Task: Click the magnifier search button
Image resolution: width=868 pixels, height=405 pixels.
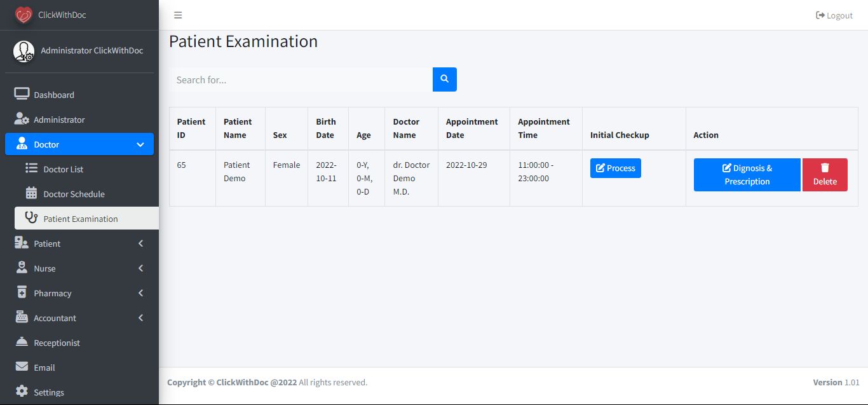Action: (x=445, y=79)
